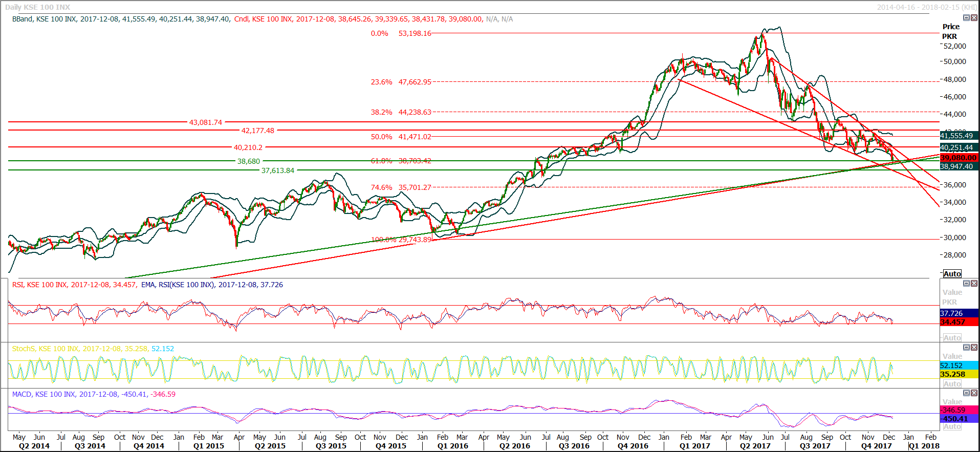This screenshot has width=980, height=452.
Task: Click the 74.6% 35,701.27 Fibonacci label
Action: tap(401, 187)
